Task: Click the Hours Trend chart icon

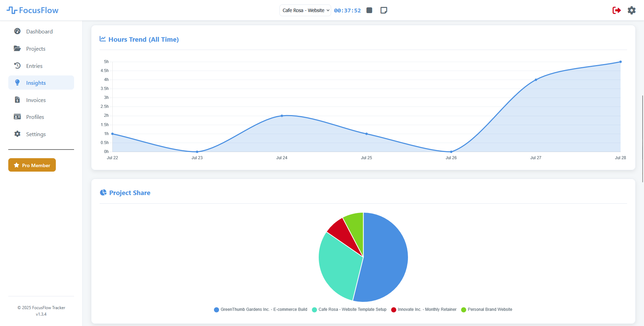Action: coord(103,39)
